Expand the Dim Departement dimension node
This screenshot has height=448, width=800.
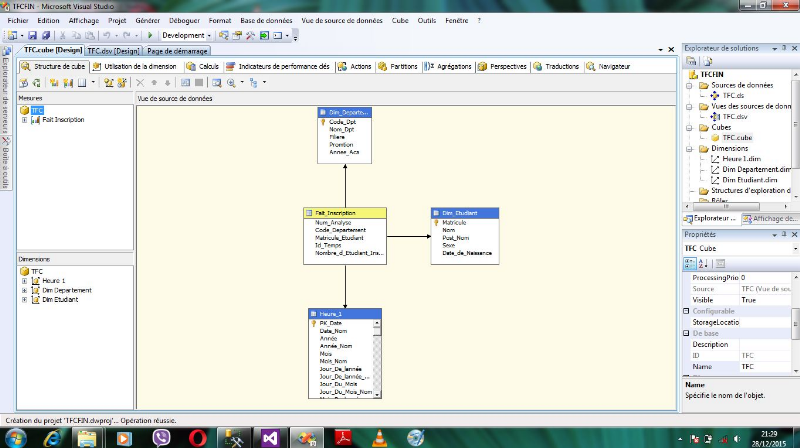pyautogui.click(x=24, y=290)
